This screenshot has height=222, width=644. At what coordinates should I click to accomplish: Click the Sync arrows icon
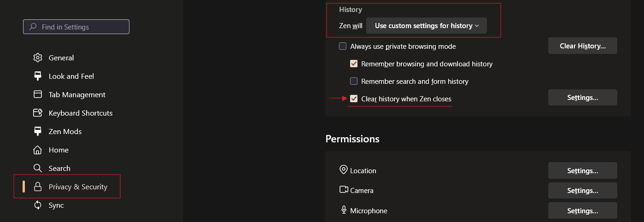[x=38, y=205]
